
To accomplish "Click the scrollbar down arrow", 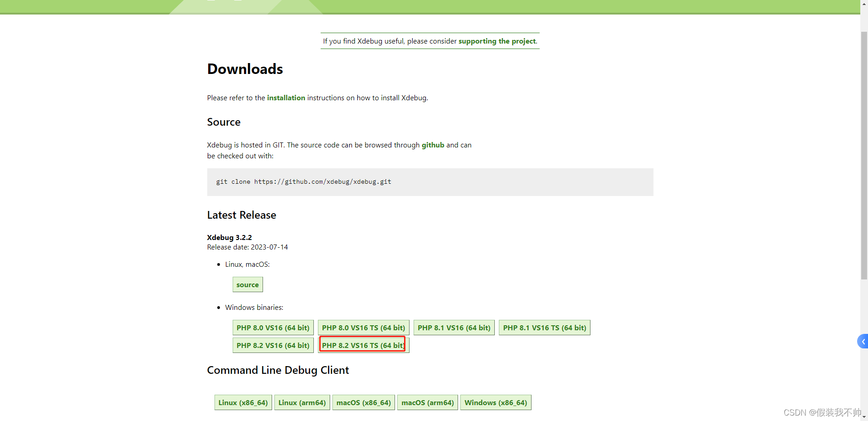I will 864,417.
